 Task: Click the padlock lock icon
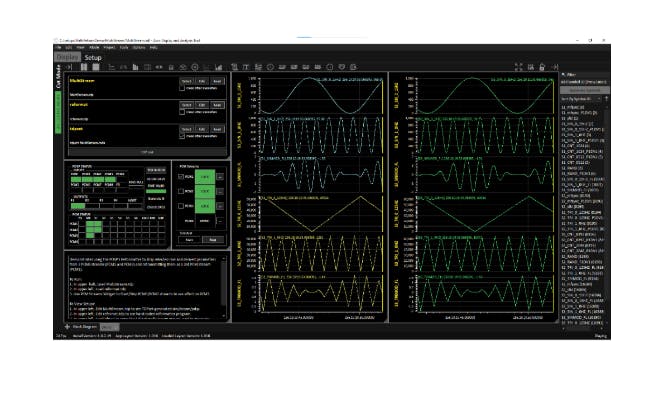pyautogui.click(x=542, y=67)
